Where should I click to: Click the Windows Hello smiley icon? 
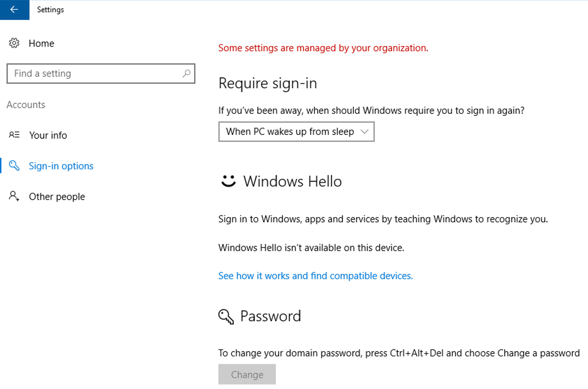pos(228,181)
